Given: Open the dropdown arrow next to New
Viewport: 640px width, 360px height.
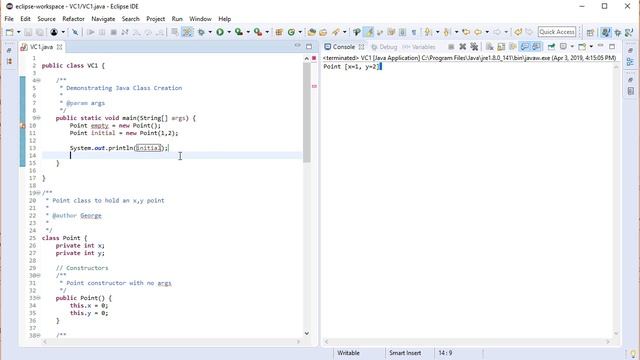Looking at the screenshot, I should pos(18,32).
